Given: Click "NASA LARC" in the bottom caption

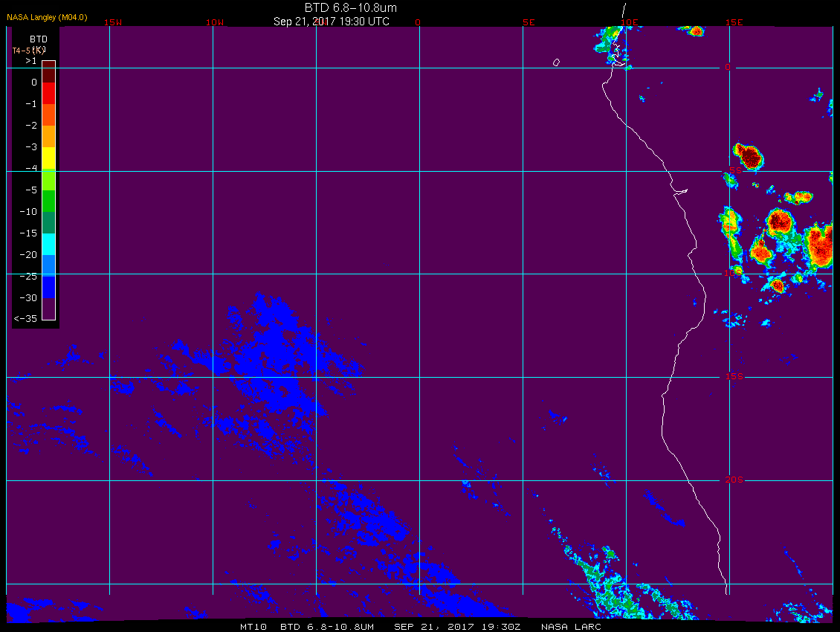Looking at the screenshot, I should click(x=571, y=627).
